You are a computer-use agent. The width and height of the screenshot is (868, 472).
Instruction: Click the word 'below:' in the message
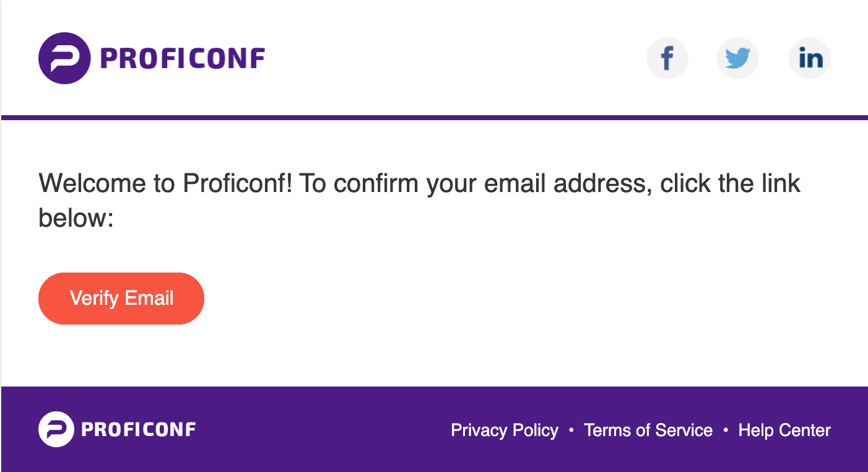76,218
